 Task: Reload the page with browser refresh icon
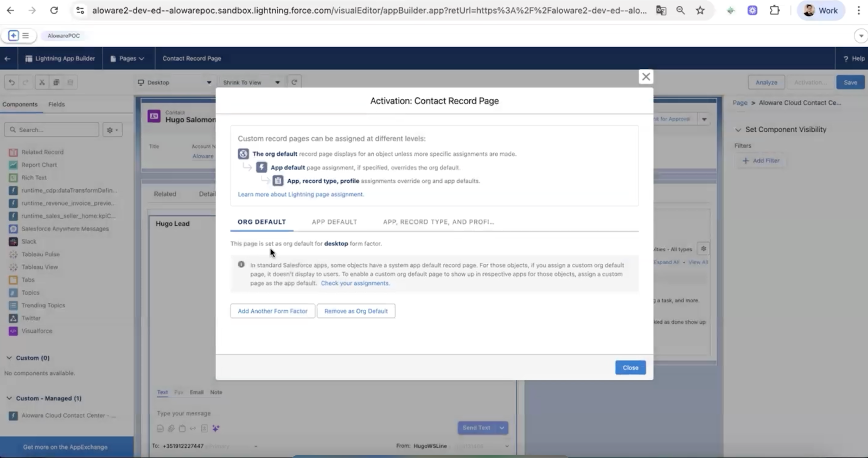(x=54, y=10)
